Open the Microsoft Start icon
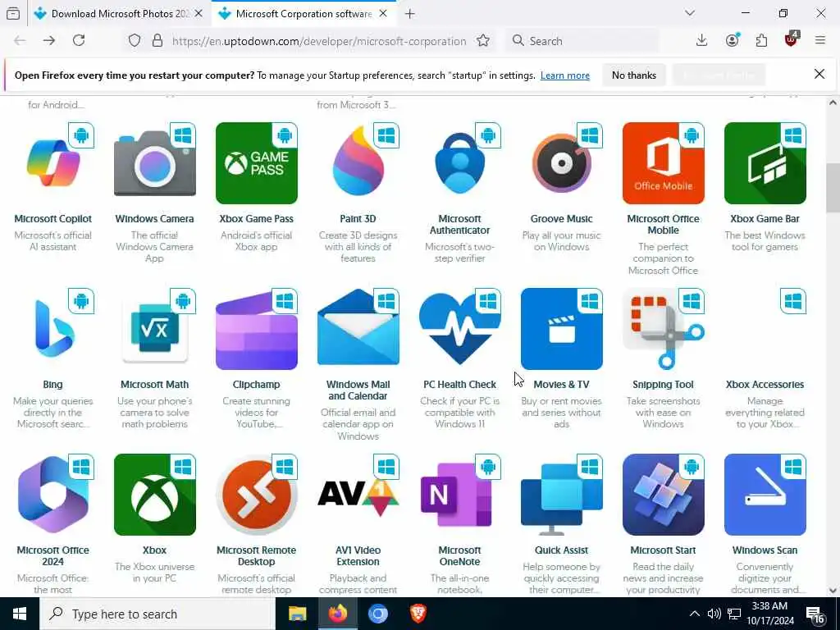840x630 pixels. coord(663,495)
